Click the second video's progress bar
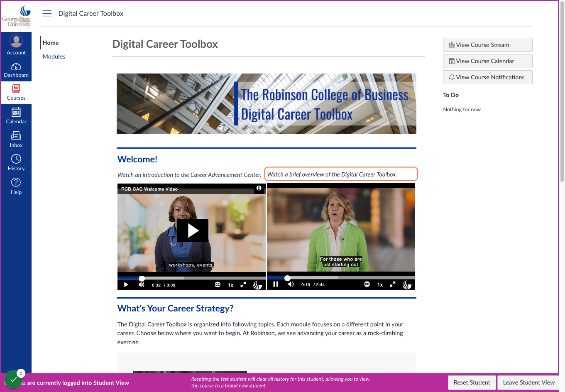The width and height of the screenshot is (565, 392). [x=341, y=277]
